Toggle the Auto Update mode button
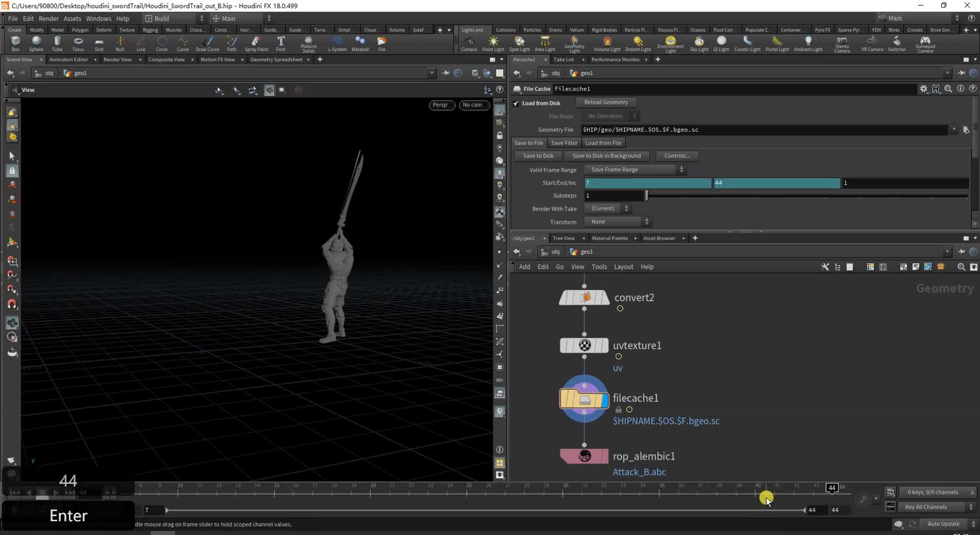 943,524
